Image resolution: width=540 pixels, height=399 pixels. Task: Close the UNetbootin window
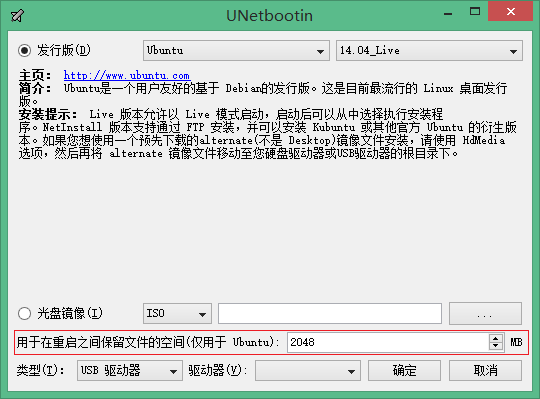511,12
